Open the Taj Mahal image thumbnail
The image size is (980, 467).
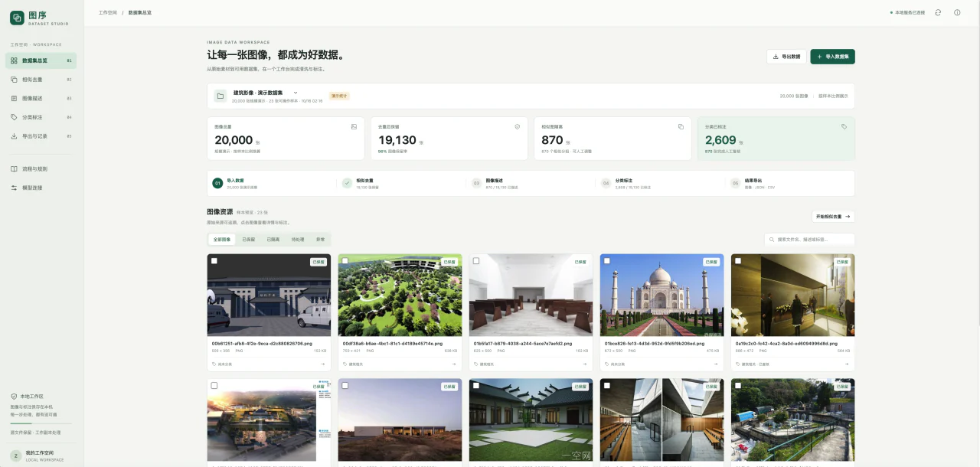tap(661, 296)
